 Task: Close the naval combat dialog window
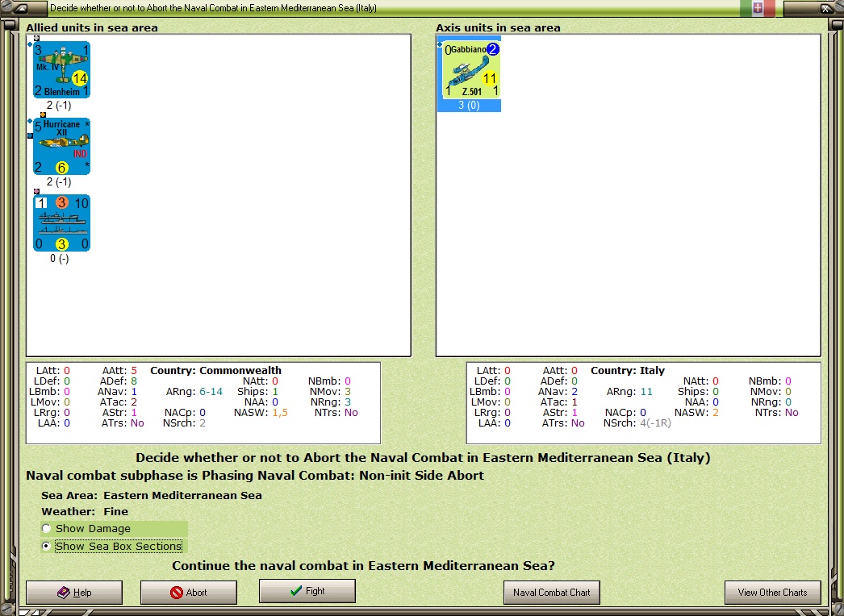825,8
